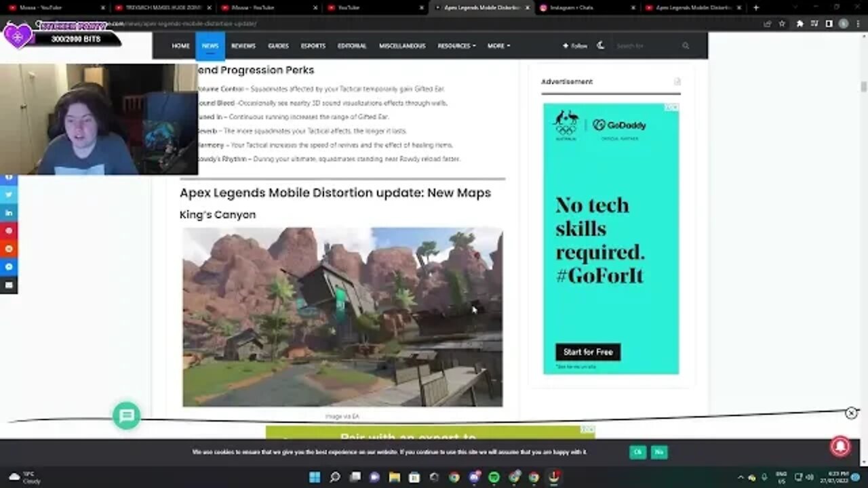
Task: Click the red notification bell icon
Action: [840, 446]
